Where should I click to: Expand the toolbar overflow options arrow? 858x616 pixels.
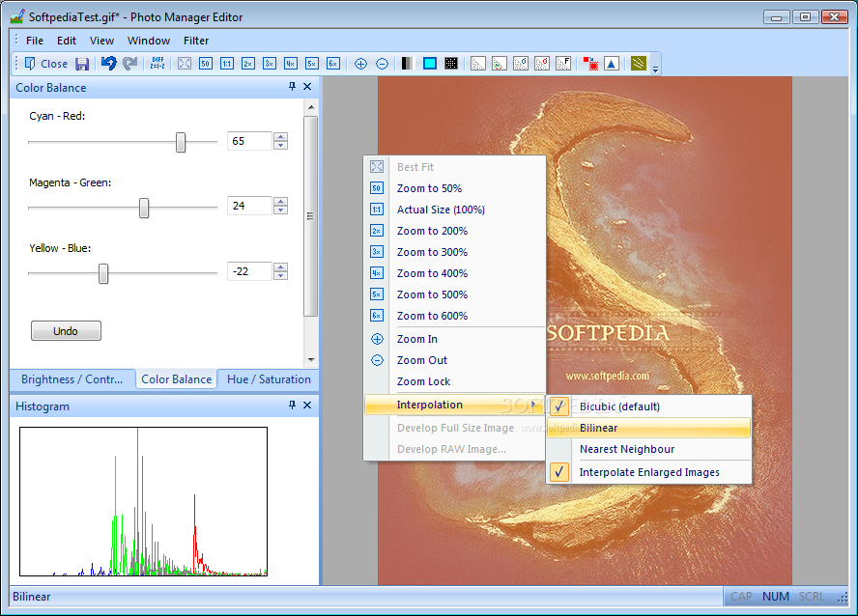pyautogui.click(x=656, y=69)
